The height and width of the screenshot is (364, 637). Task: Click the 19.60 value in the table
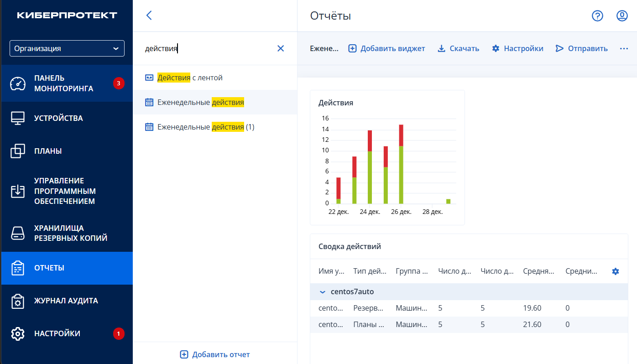click(532, 308)
